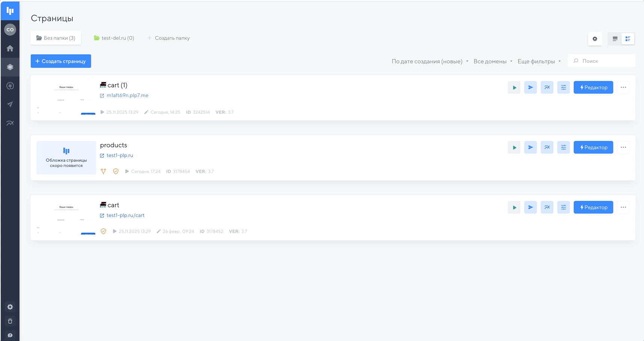
Task: Publish the cart (1) page
Action: [530, 87]
